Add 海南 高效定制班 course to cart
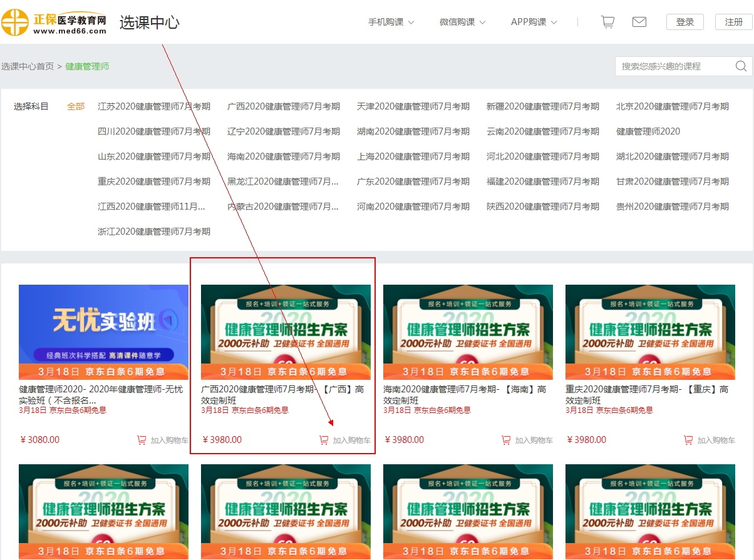754x560 pixels. [527, 440]
